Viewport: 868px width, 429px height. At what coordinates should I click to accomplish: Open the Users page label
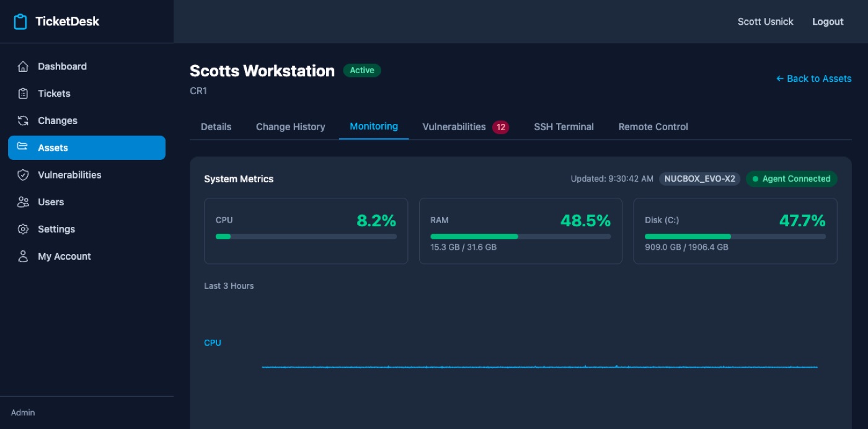pyautogui.click(x=51, y=202)
